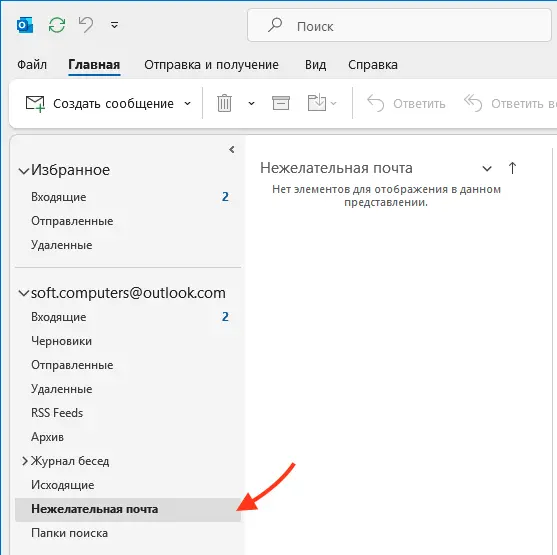Click the Delete trash can icon
This screenshot has width=557, height=555.
click(224, 103)
